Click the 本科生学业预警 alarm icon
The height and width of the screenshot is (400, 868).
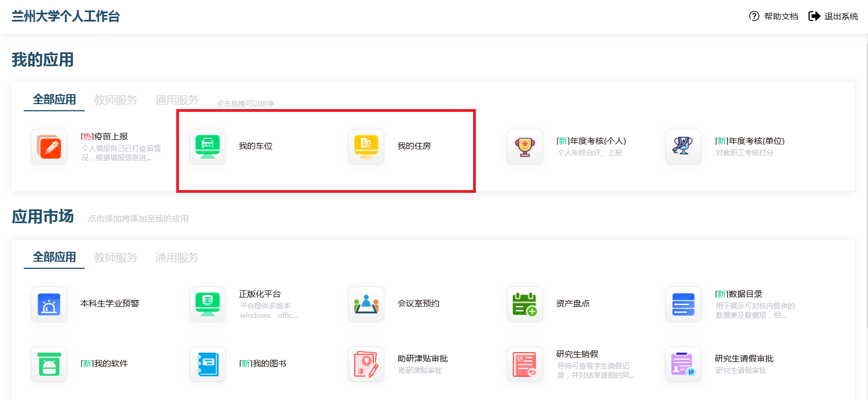point(49,304)
